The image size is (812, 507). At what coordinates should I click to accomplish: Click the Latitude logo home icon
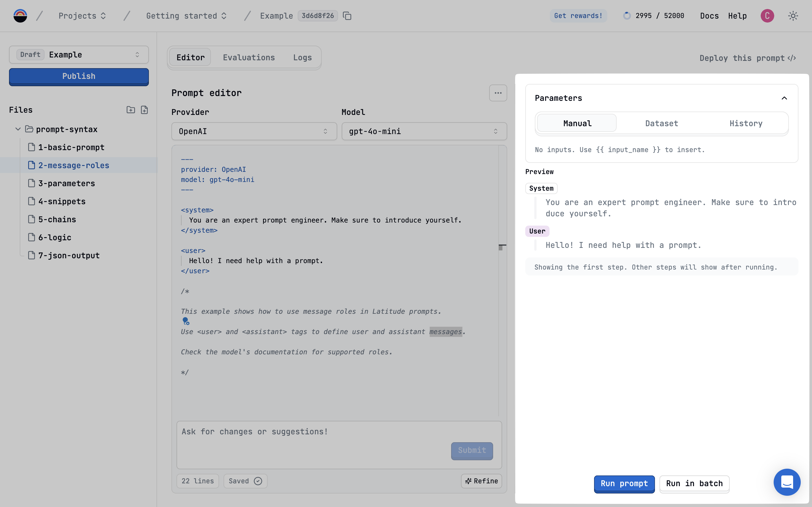click(x=20, y=16)
